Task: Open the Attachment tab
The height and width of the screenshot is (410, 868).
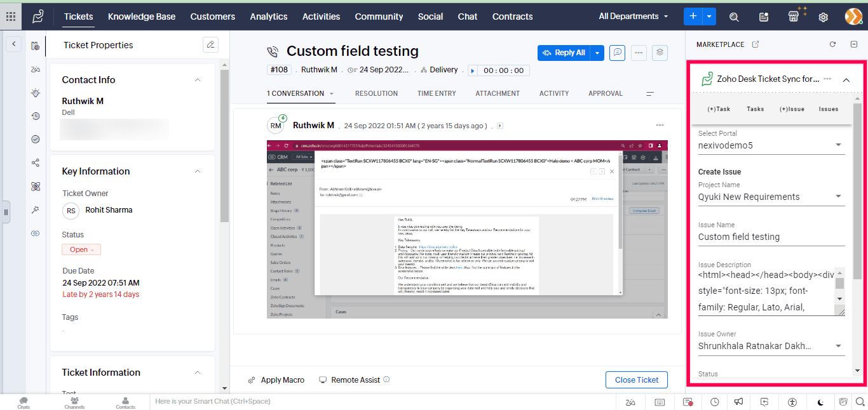Action: click(498, 93)
